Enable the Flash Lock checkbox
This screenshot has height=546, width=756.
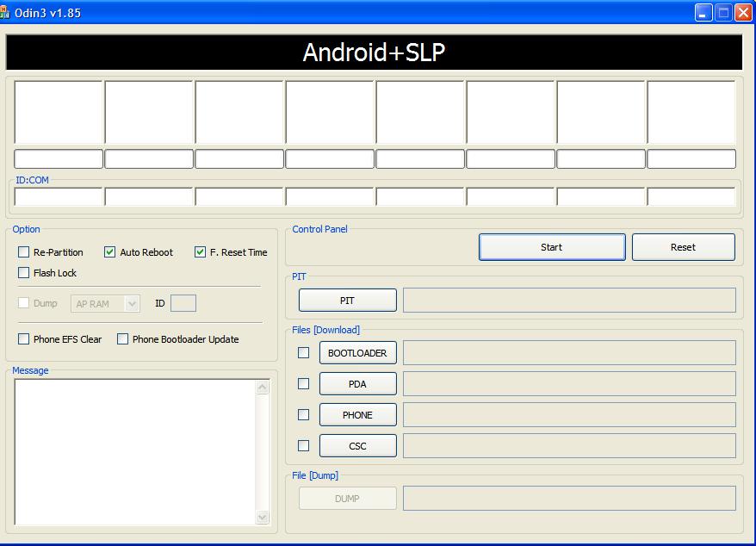23,272
